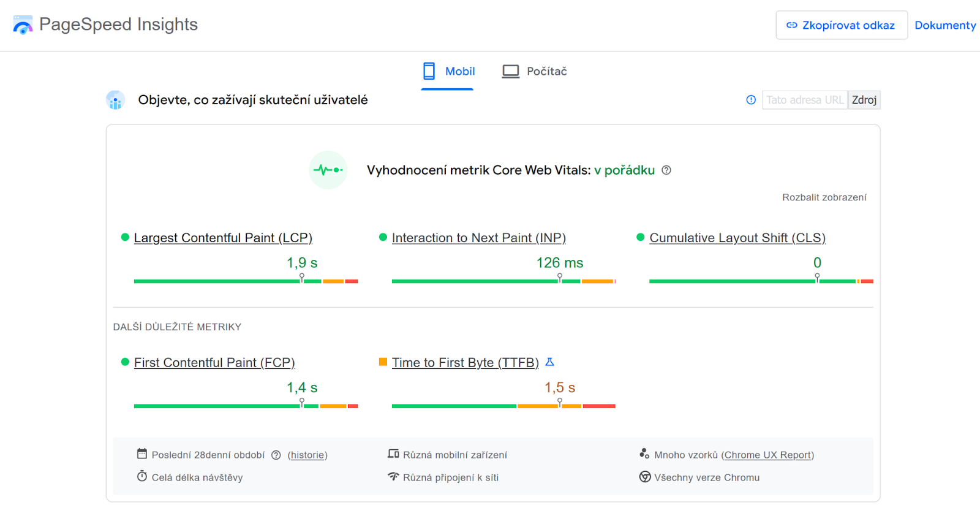Open the Chrome UX Report link

pos(767,455)
